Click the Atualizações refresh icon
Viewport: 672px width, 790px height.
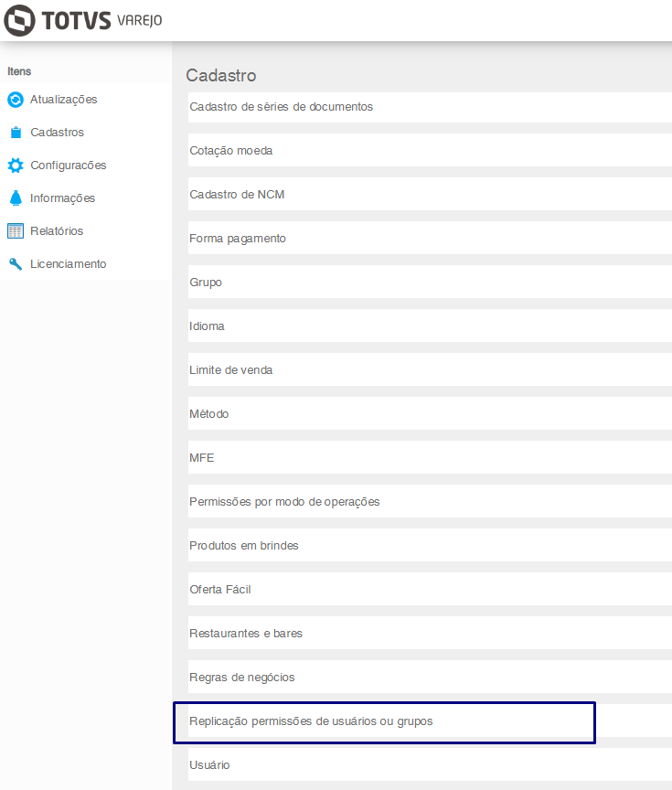coord(15,100)
